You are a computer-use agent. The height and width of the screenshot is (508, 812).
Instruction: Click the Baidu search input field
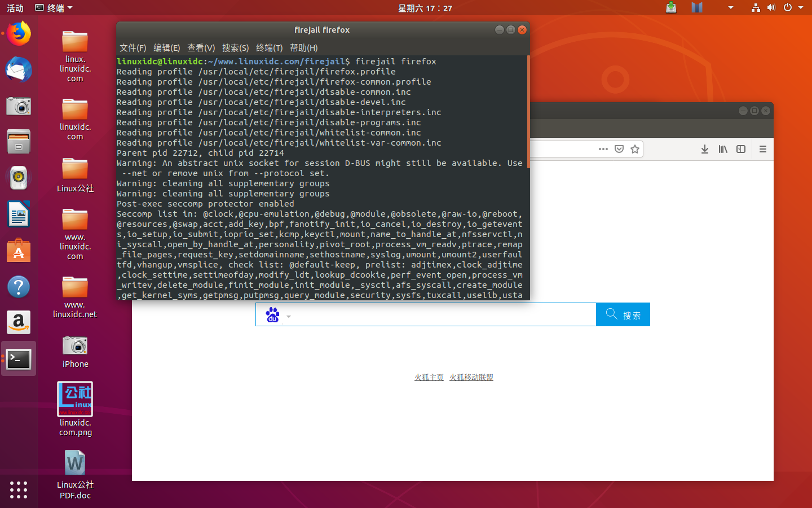pyautogui.click(x=444, y=314)
